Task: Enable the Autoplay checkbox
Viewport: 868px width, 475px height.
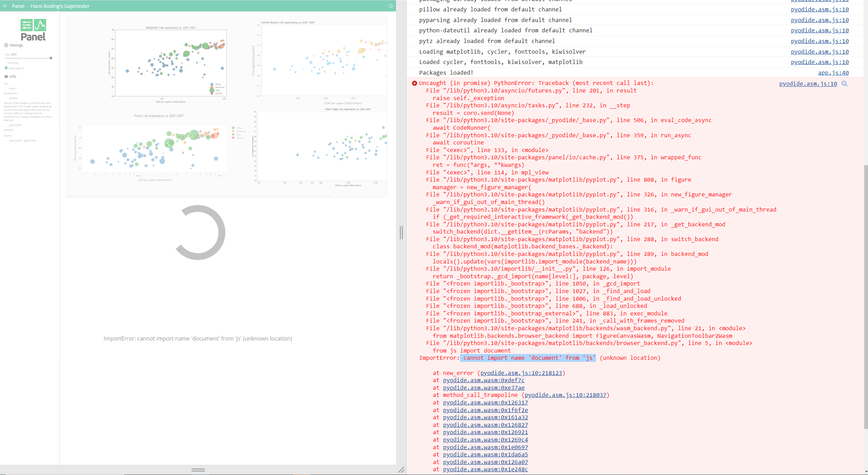Action: (x=6, y=63)
